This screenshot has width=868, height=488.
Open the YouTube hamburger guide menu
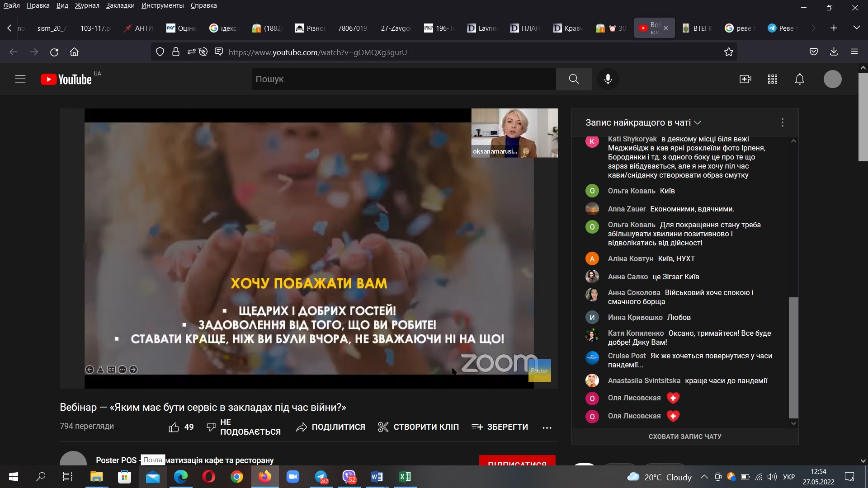point(20,79)
